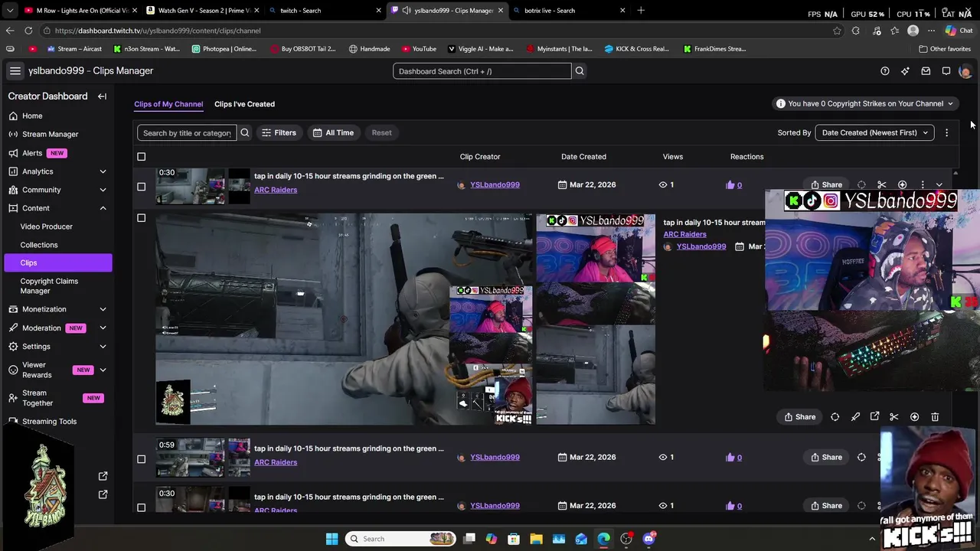Open ARC Raiders link on 0:59 clip
This screenshot has height=551, width=980.
point(276,462)
